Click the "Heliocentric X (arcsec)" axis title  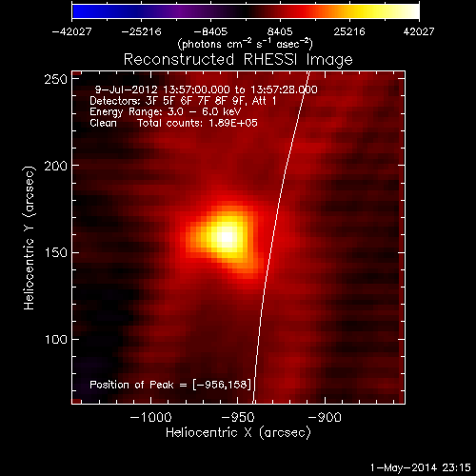pyautogui.click(x=238, y=433)
